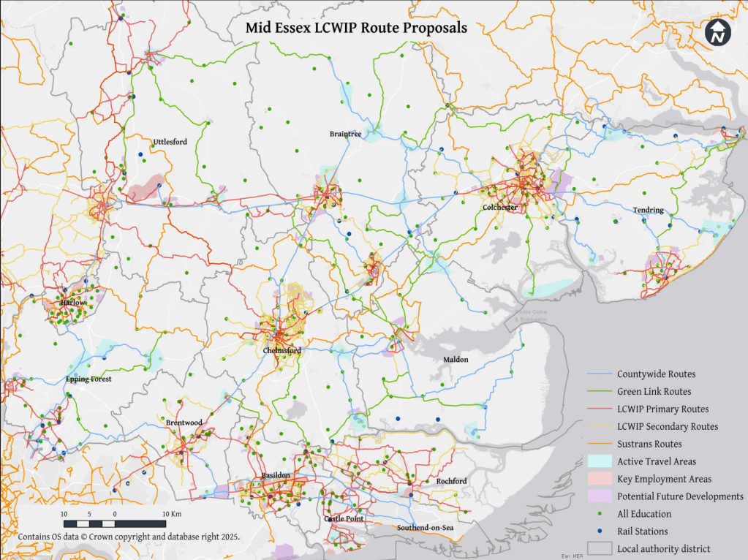The height and width of the screenshot is (560, 748).
Task: Click the Local authority district legend box
Action: [x=600, y=548]
